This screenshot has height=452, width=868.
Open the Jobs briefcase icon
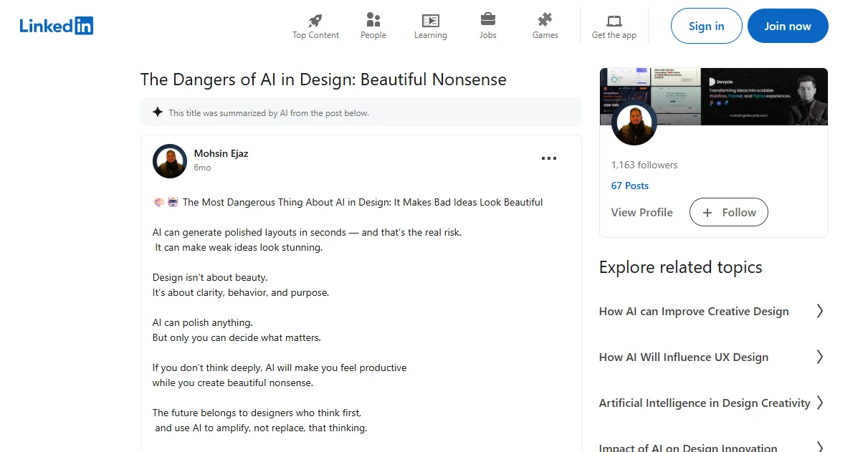pos(487,20)
